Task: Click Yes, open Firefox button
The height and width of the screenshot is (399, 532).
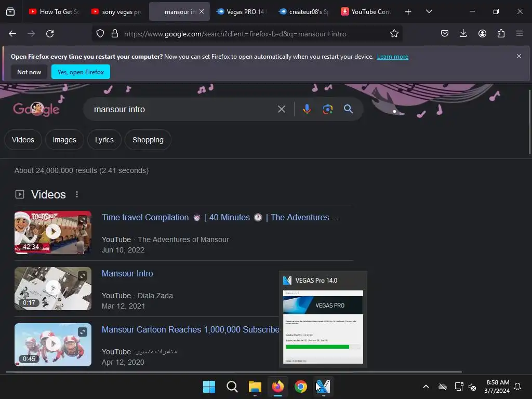Action: click(x=81, y=72)
